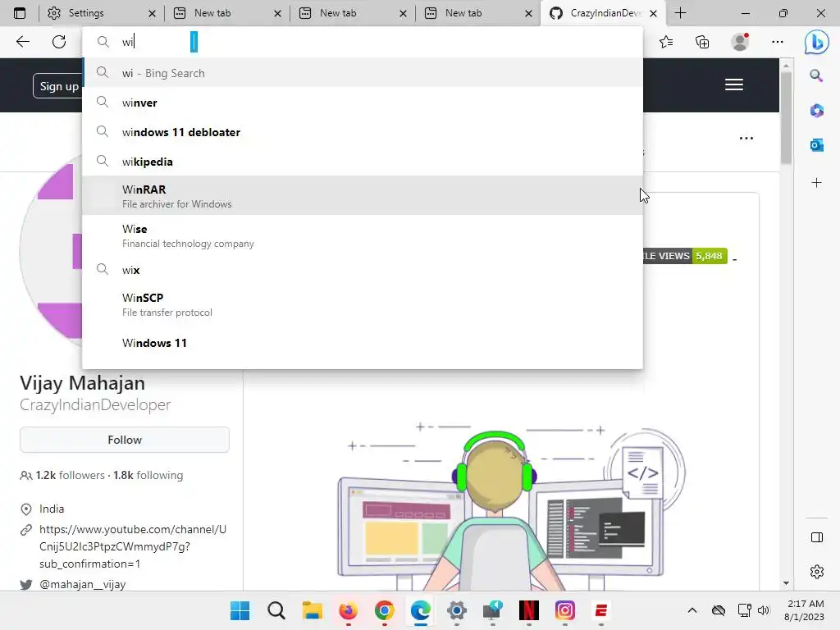The image size is (840, 630).
Task: Open Netflix from taskbar
Action: click(529, 610)
